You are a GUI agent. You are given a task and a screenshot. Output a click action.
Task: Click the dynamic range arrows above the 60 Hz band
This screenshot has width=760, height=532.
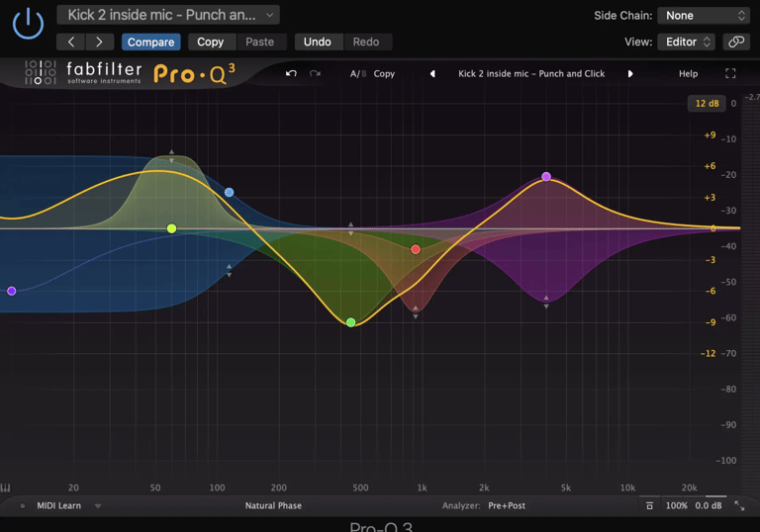coord(171,156)
